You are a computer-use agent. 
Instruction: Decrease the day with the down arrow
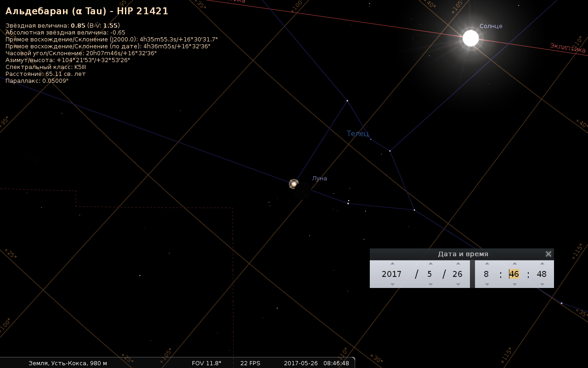coord(458,284)
